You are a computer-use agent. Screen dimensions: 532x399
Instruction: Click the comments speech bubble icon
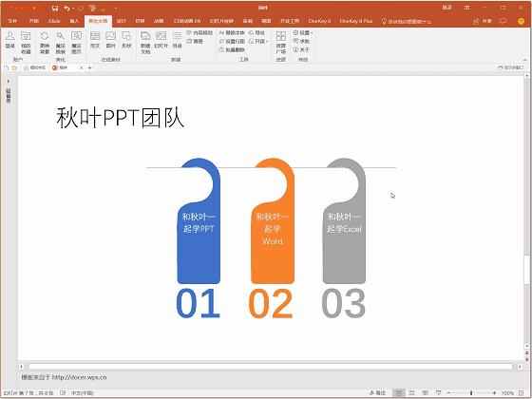(503, 21)
